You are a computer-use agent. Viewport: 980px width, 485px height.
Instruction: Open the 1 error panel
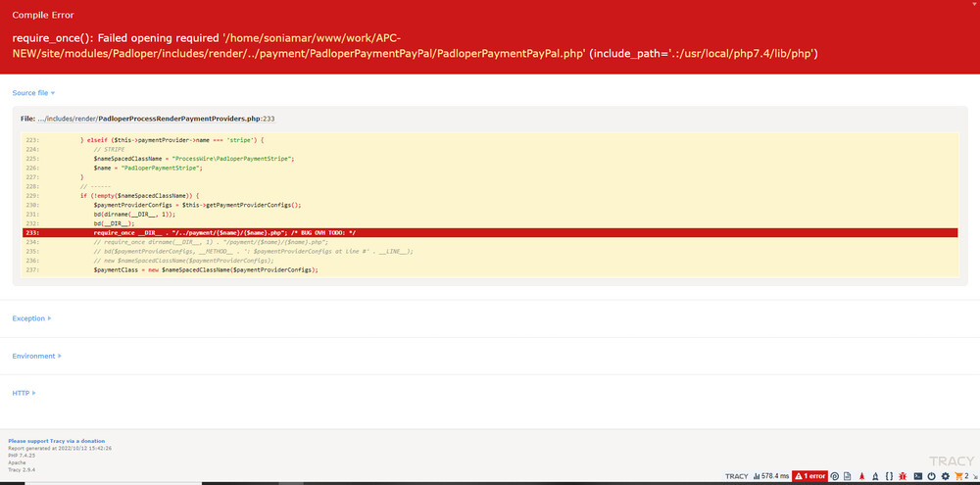pyautogui.click(x=809, y=476)
